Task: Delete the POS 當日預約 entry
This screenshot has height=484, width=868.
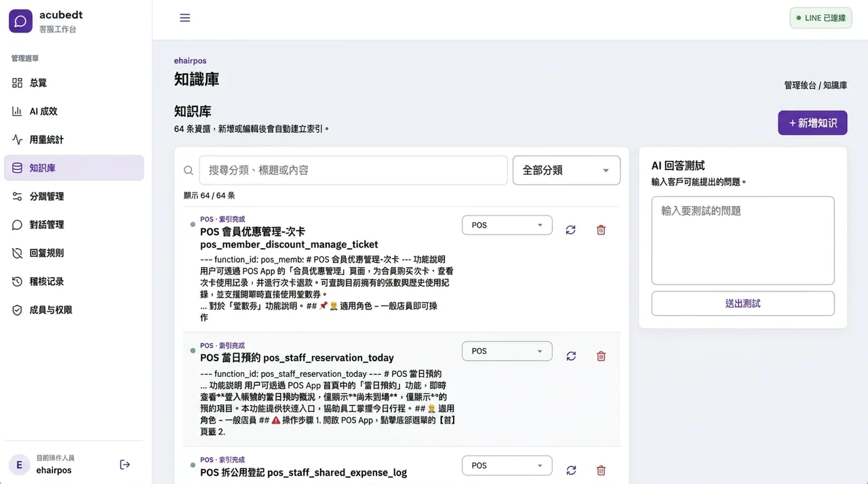Action: pyautogui.click(x=601, y=356)
